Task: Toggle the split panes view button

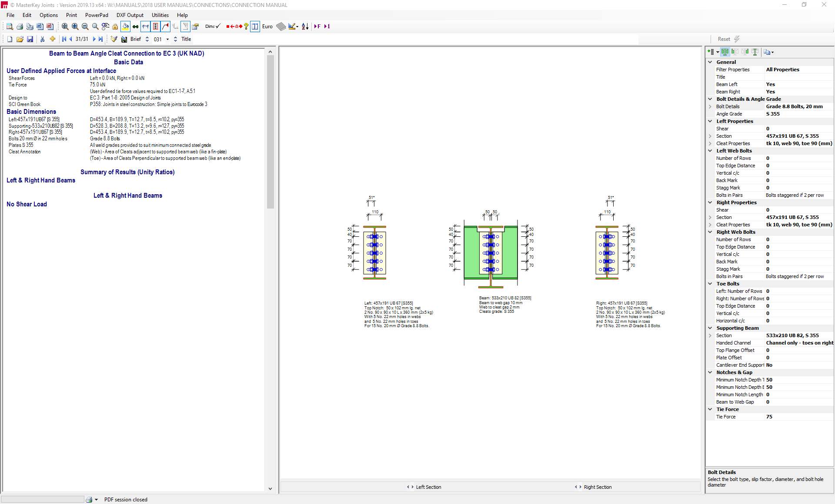Action: [255, 27]
